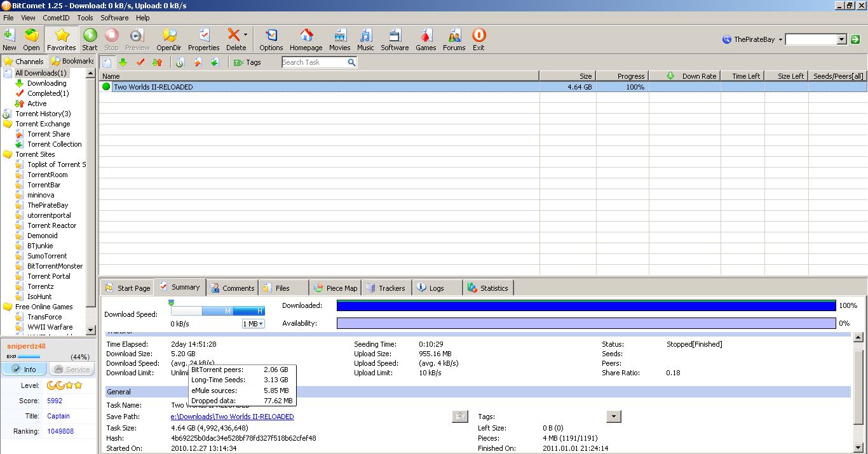This screenshot has width=868, height=454.
Task: Open download directory with OpenDir
Action: pyautogui.click(x=169, y=39)
